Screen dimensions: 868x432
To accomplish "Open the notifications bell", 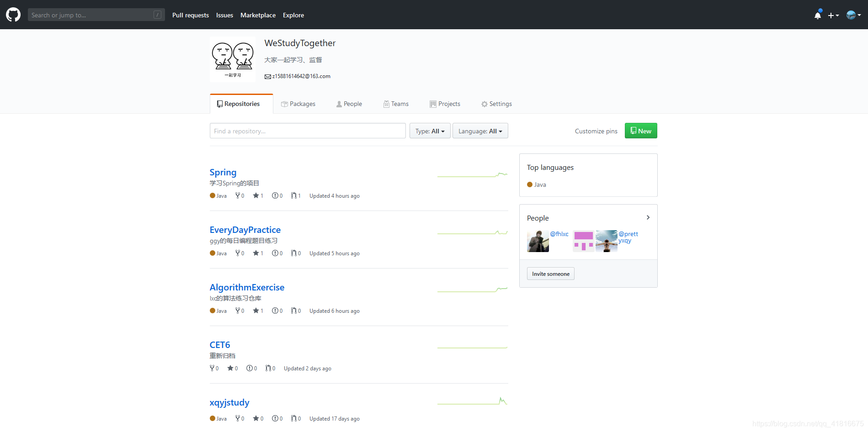I will point(818,15).
